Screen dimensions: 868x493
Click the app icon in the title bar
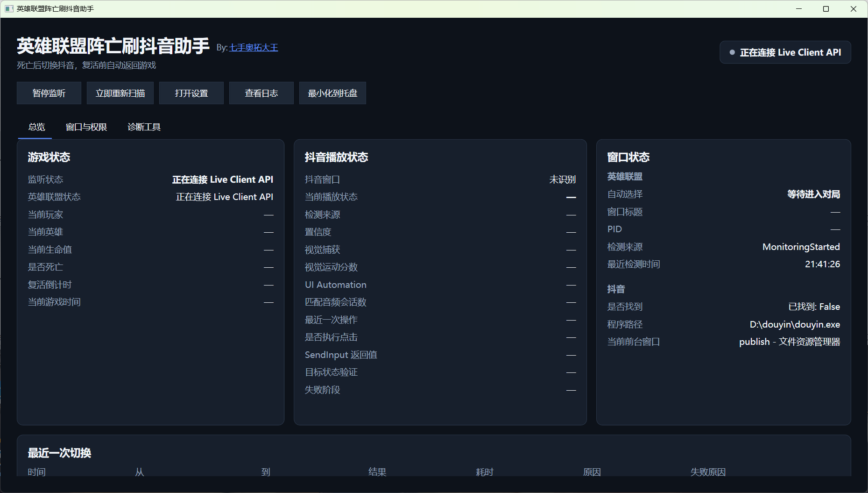coord(9,9)
